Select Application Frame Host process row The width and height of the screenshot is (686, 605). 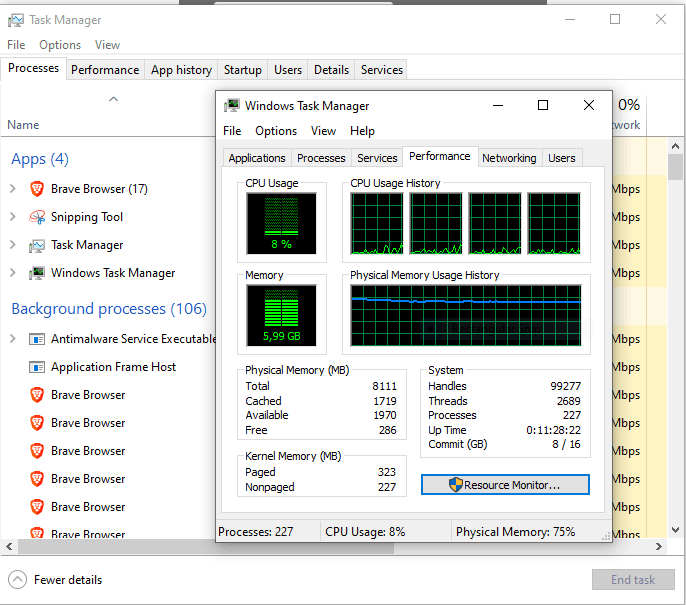(x=108, y=367)
